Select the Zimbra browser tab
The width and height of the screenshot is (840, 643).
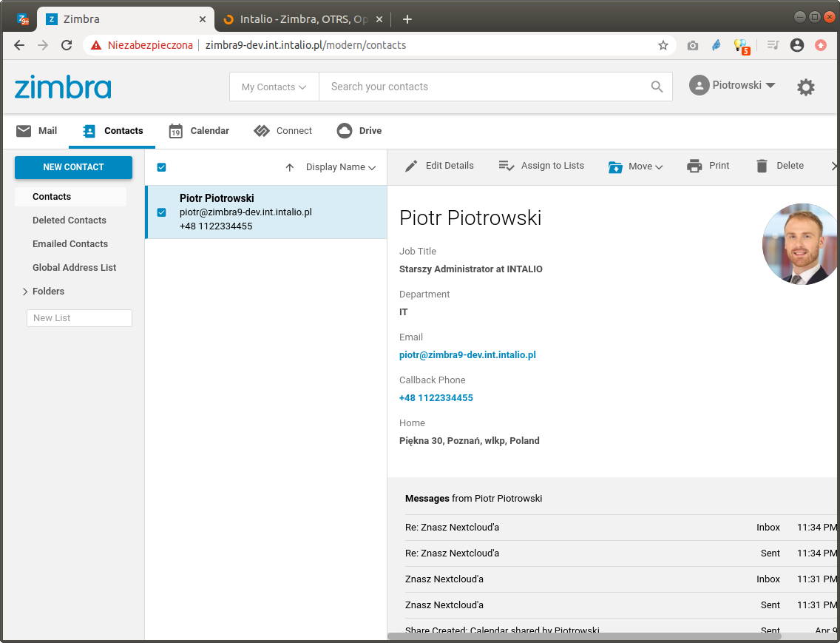(x=126, y=19)
